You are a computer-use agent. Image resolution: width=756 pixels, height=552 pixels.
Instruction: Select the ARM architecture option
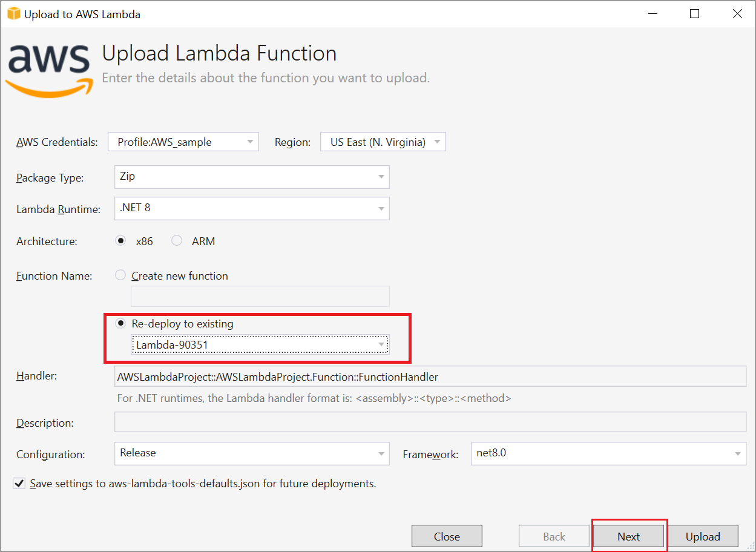[177, 241]
